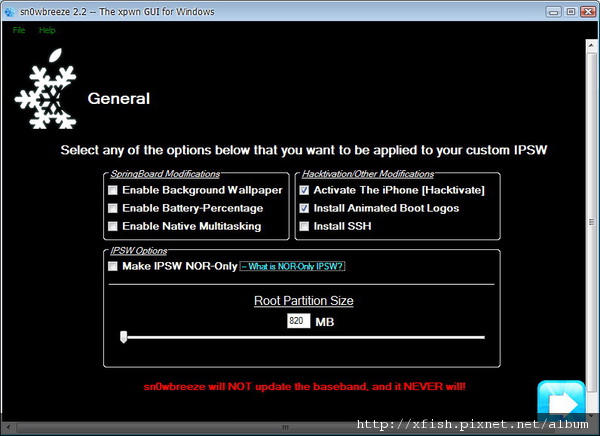Check Enable Native Multitasking
This screenshot has height=436, width=600.
[x=112, y=226]
